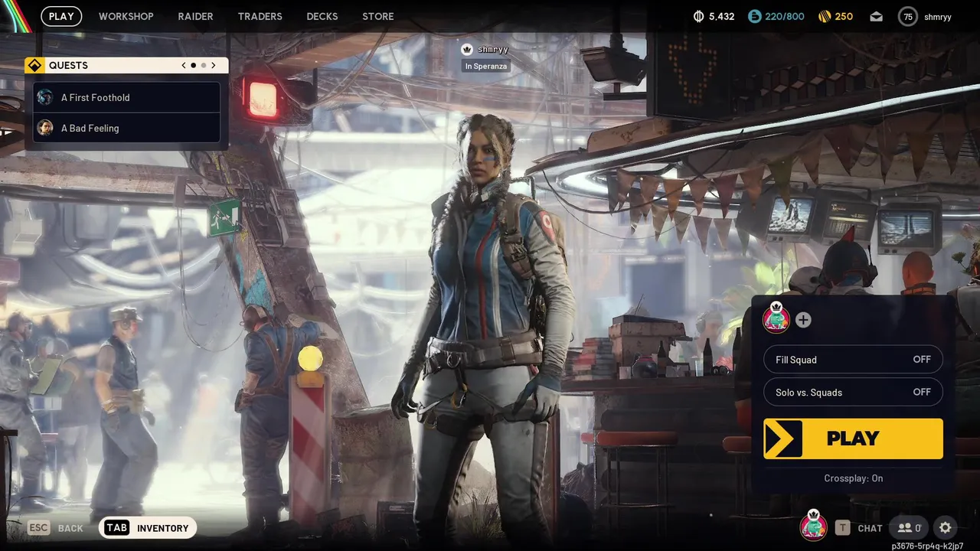Open level 75 player profile badge
Image resolution: width=980 pixels, height=551 pixels.
(x=908, y=16)
